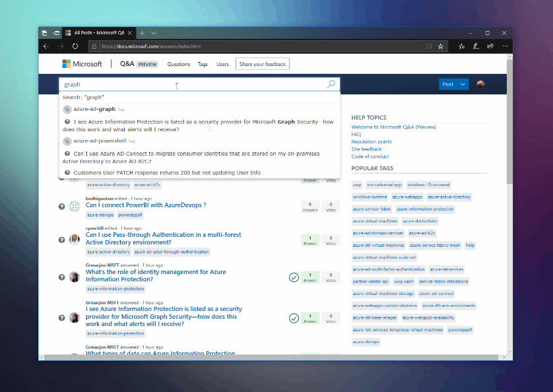Screen dimensions: 553x392
Task: Click the uwp popular tag
Action: tap(357, 185)
